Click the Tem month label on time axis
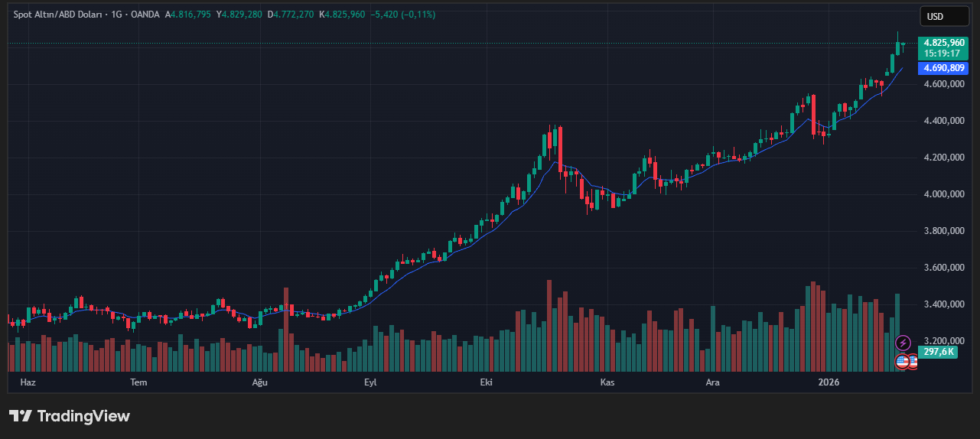This screenshot has width=980, height=439. (x=138, y=382)
